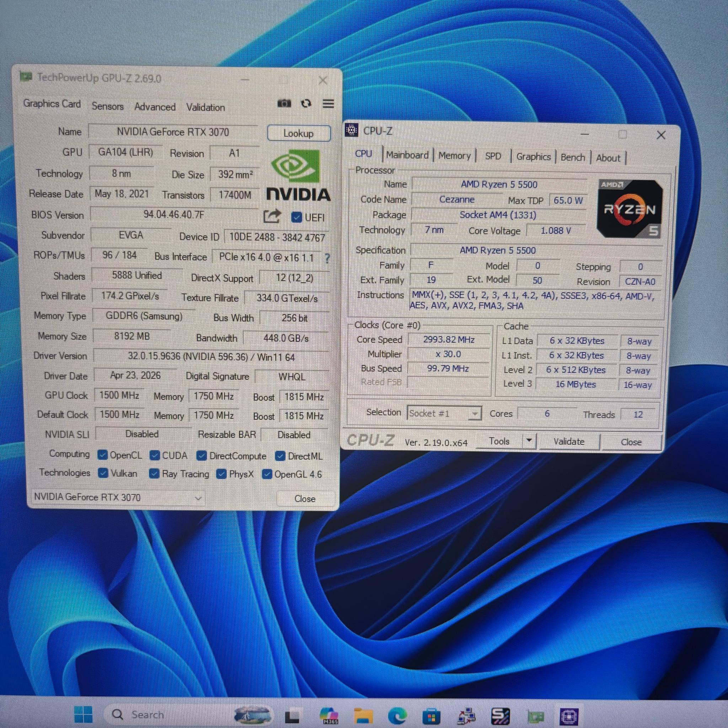Click the Instructions list text in CPU-Z
Image resolution: width=728 pixels, height=728 pixels.
click(x=532, y=300)
